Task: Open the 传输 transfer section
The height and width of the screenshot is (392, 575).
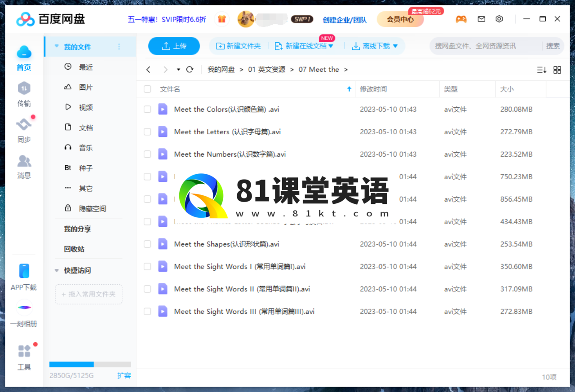Action: (x=24, y=94)
